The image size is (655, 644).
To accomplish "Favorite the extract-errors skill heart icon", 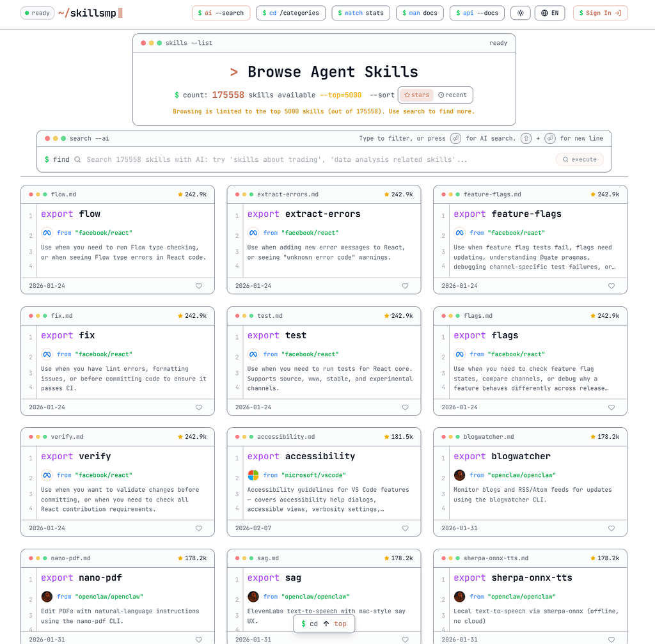I will (405, 286).
